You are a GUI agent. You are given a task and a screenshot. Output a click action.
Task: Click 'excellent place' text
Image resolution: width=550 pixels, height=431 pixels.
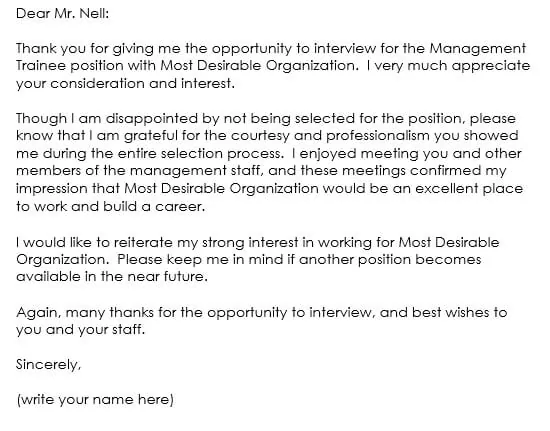click(x=469, y=189)
